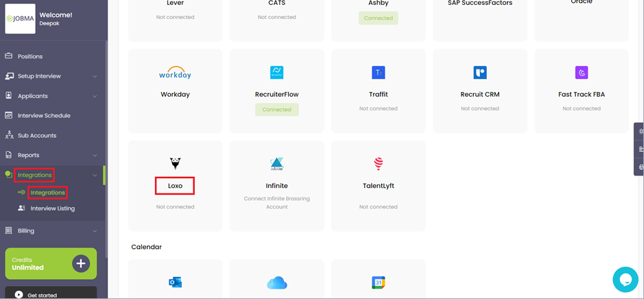Open the Workday integration card
The width and height of the screenshot is (644, 299).
[176, 91]
